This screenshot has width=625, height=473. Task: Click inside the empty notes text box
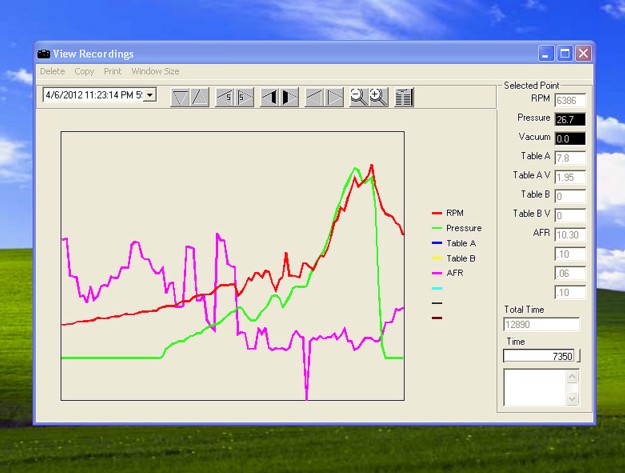[x=534, y=387]
